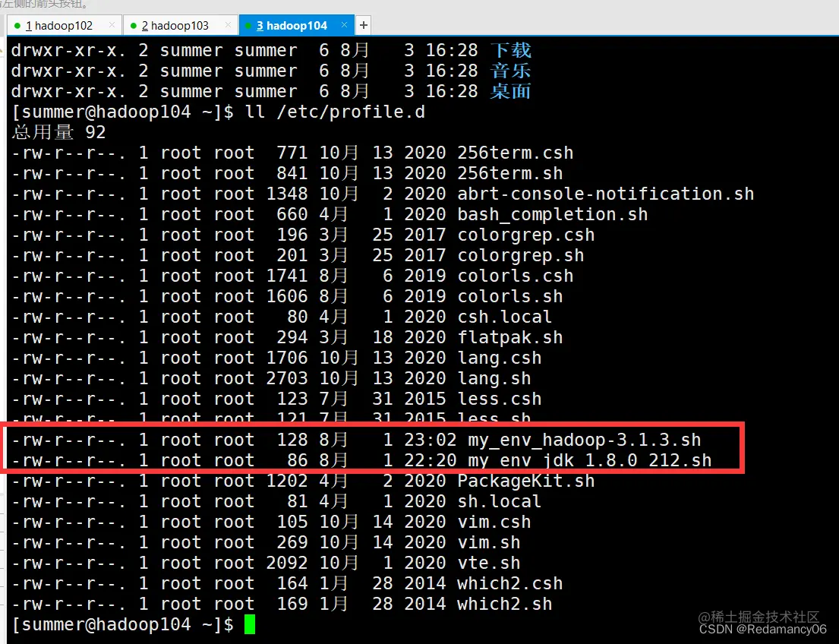839x644 pixels.
Task: Click the file name abrt-console-notification.sh
Action: pyautogui.click(x=606, y=194)
